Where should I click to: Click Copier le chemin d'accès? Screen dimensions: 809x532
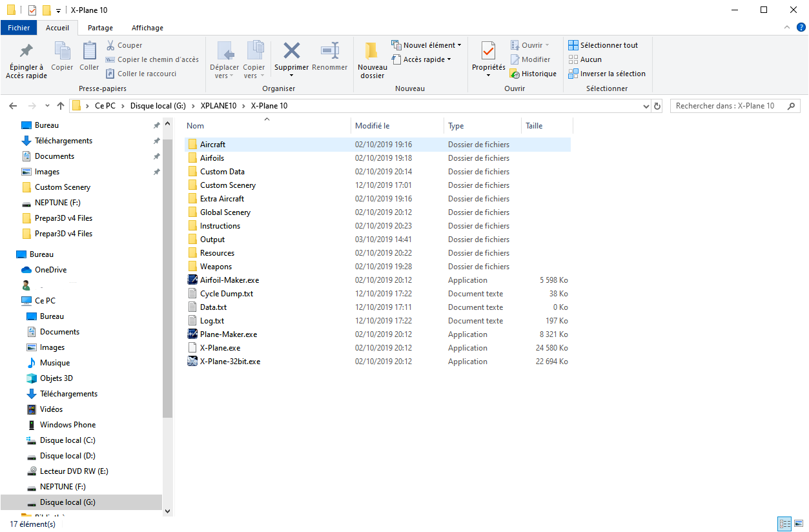click(x=152, y=59)
